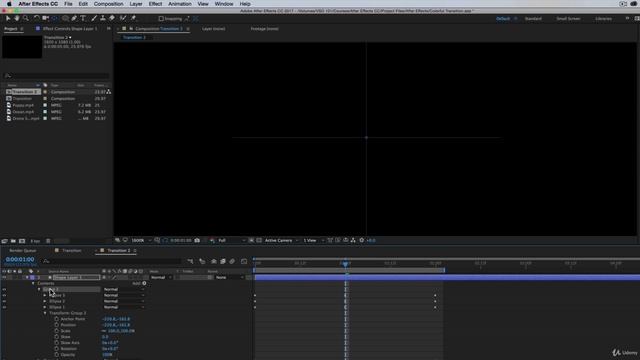The width and height of the screenshot is (640, 360).
Task: Switch to the Transition timeline tab
Action: tap(71, 251)
